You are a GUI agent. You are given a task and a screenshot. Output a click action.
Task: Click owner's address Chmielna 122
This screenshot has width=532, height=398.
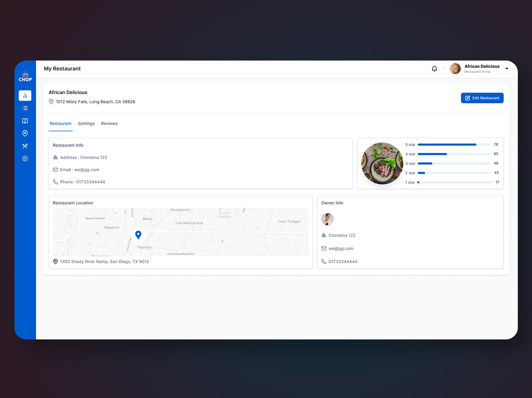pos(342,235)
